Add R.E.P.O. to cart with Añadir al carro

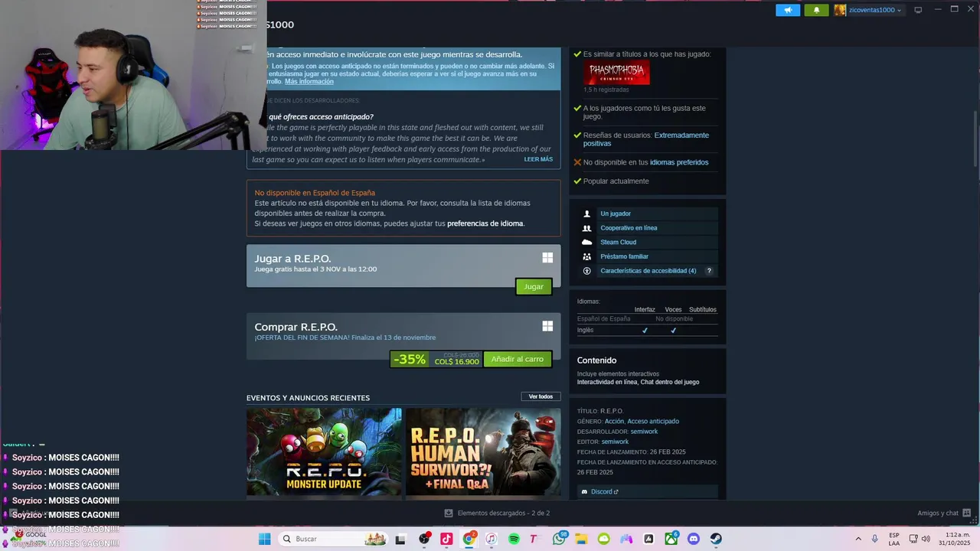click(518, 359)
